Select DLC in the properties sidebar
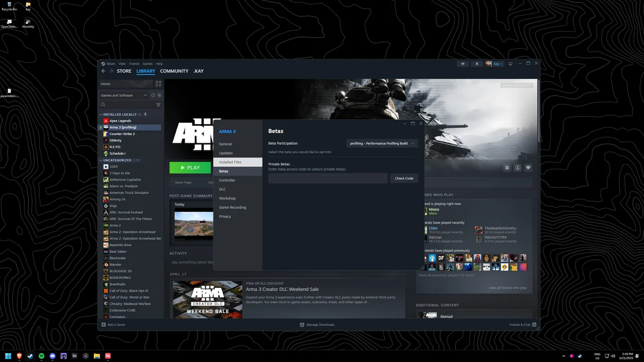Viewport: 644px width, 362px height. [x=238, y=189]
